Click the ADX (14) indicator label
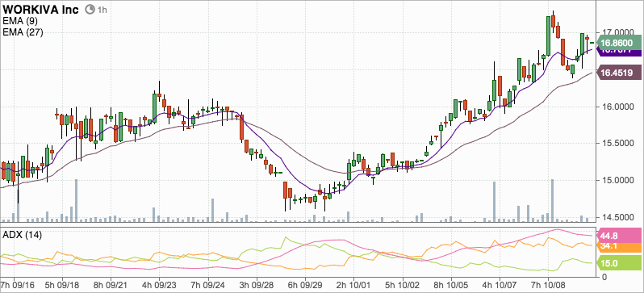The height and width of the screenshot is (293, 644). coord(22,235)
